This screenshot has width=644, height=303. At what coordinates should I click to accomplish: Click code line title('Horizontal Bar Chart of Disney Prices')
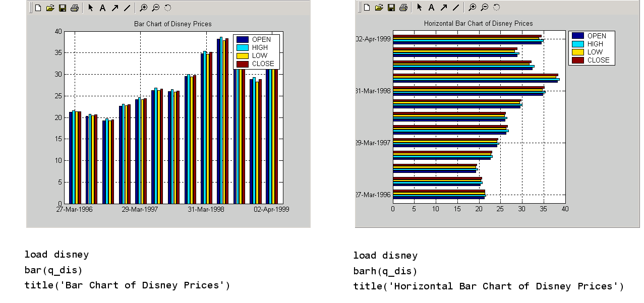tap(488, 286)
